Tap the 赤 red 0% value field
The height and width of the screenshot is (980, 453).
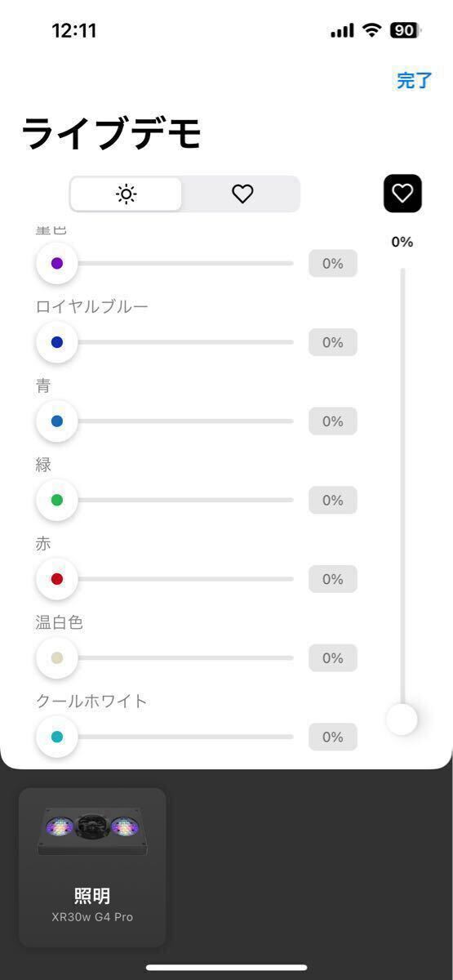pyautogui.click(x=333, y=579)
